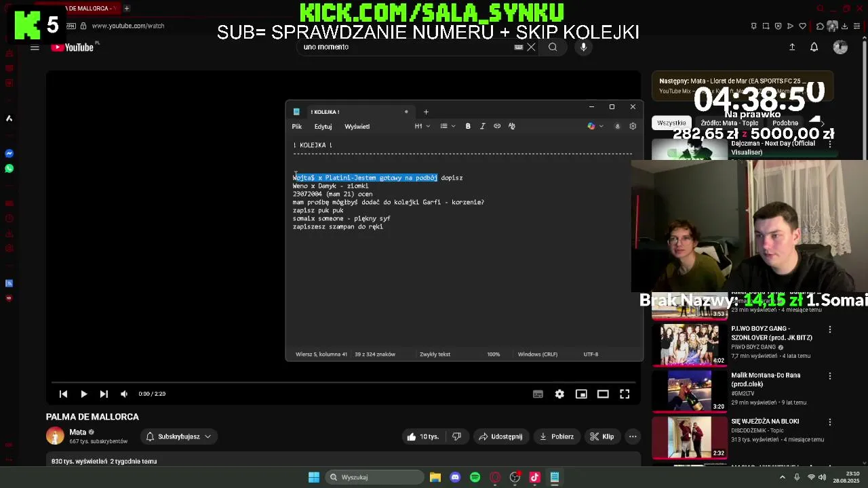Click the Udostępnij share button

(x=500, y=436)
